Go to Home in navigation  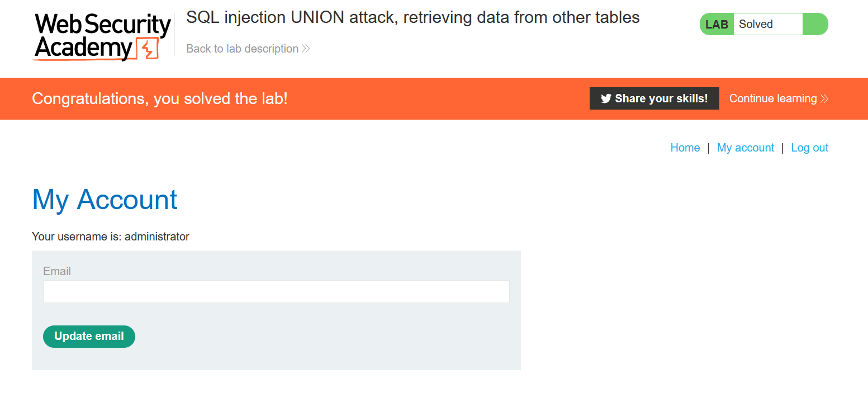tap(685, 148)
